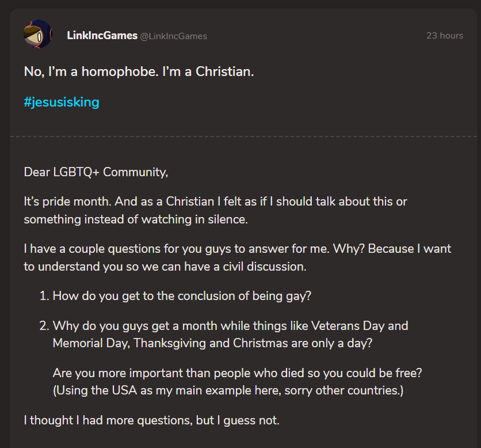Select the "Why do you guys get a month" line
This screenshot has height=448, width=481.
pos(230,326)
